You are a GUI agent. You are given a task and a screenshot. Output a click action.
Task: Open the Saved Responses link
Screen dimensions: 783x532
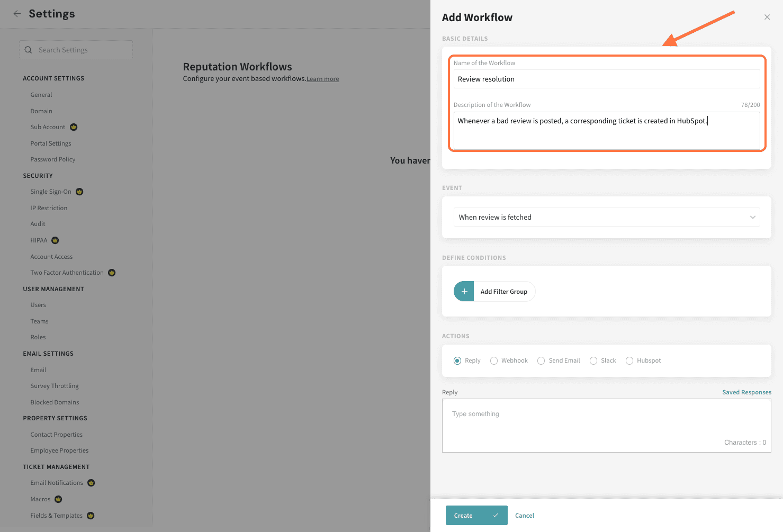(746, 392)
